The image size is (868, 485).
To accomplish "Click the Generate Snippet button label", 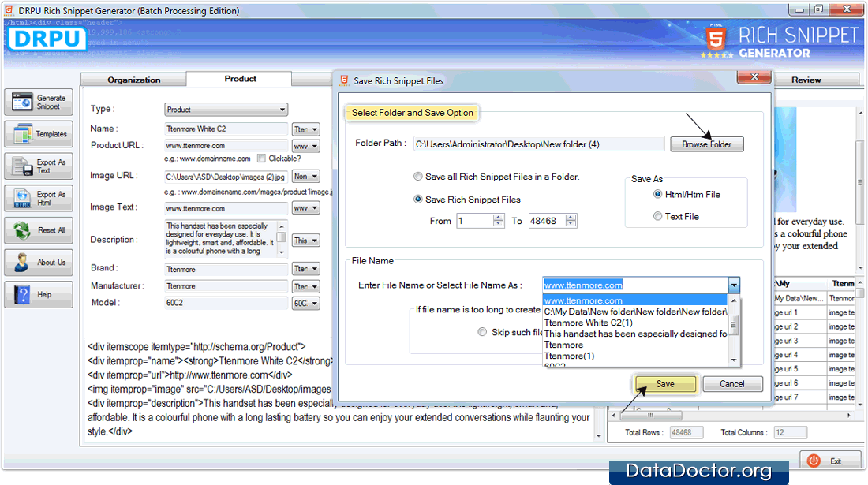I will point(51,103).
